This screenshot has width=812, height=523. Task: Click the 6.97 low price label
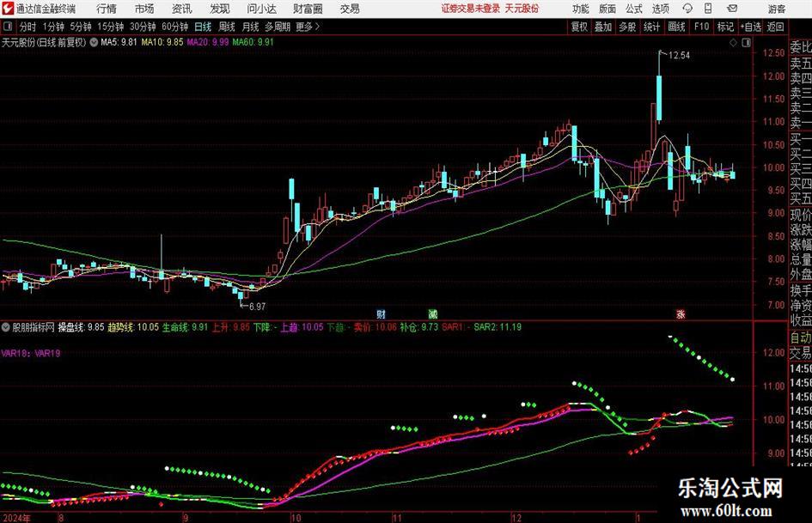(x=258, y=307)
